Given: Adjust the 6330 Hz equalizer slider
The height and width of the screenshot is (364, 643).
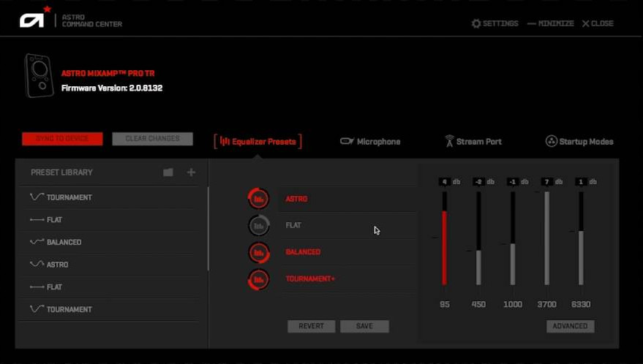Looking at the screenshot, I should coord(581,238).
